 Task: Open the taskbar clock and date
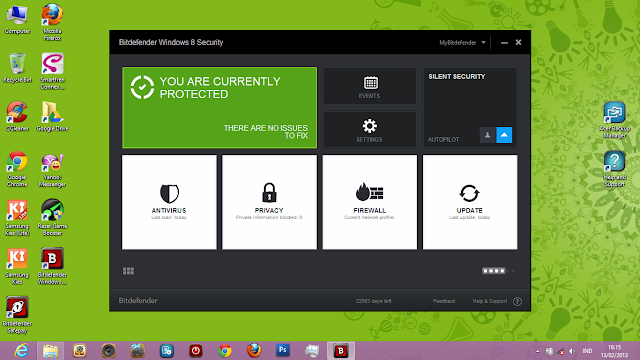point(614,351)
